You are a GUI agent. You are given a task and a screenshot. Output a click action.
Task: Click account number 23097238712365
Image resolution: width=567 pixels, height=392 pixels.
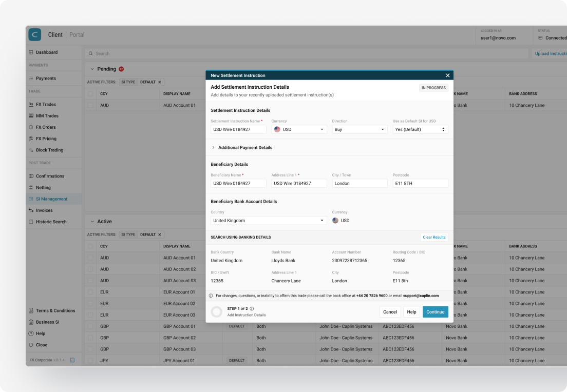point(350,261)
